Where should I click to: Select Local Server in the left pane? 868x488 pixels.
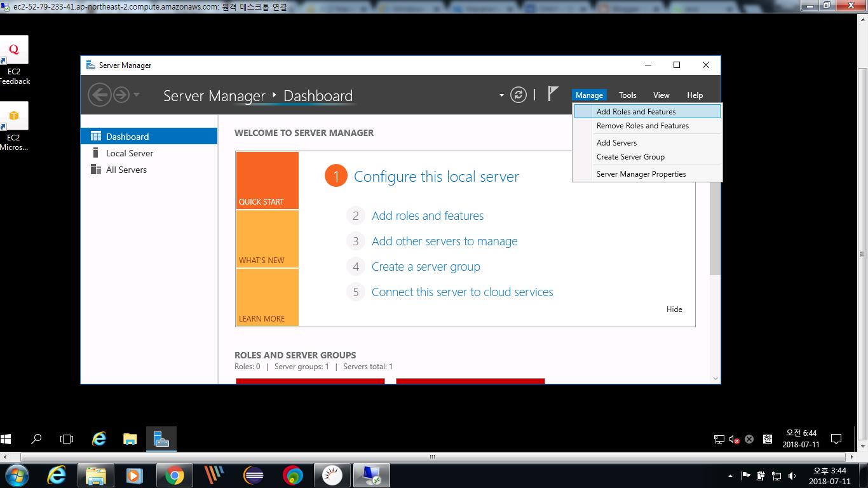click(x=149, y=153)
